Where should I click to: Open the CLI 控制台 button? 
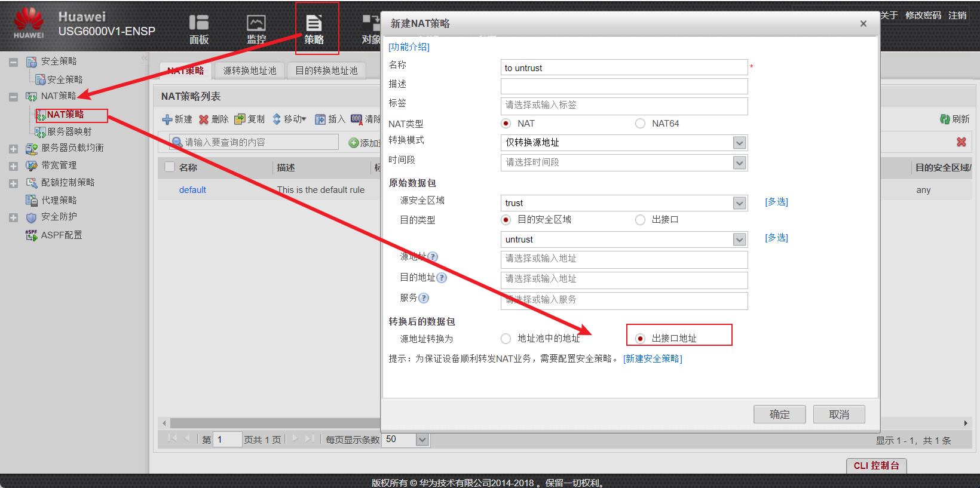point(877,466)
